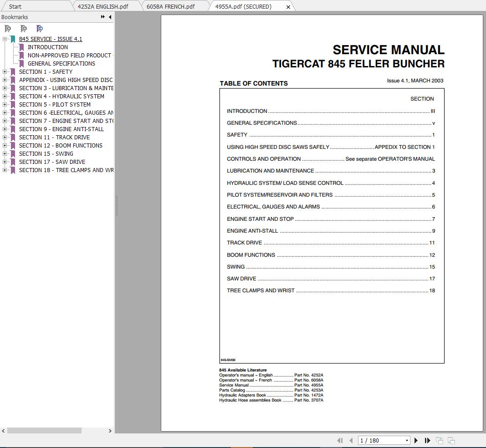486x448 pixels.
Task: Expand SECTION 4 - HYDRAULIC SYSTEM bookmark
Action: 5,97
